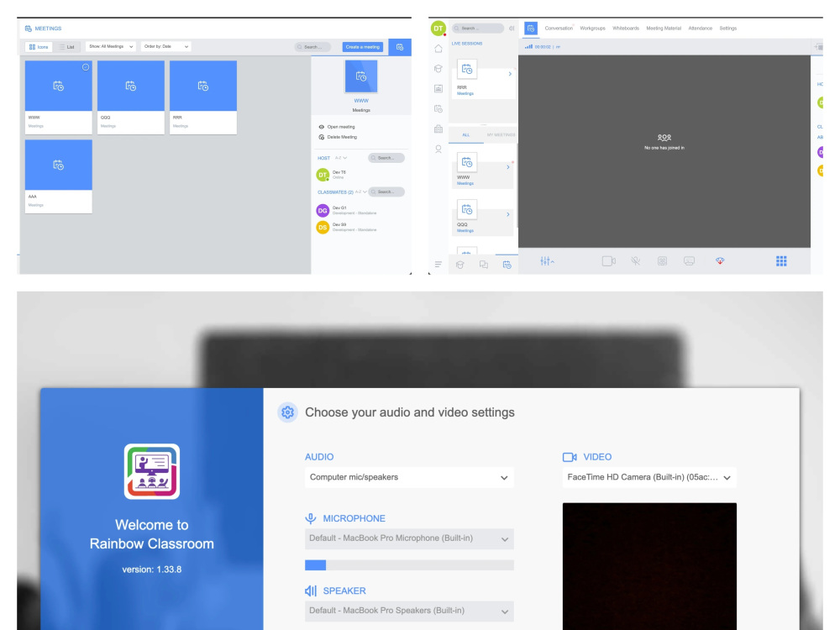Switch to the Attendance tab
Screen dimensions: 840x630
(x=701, y=29)
